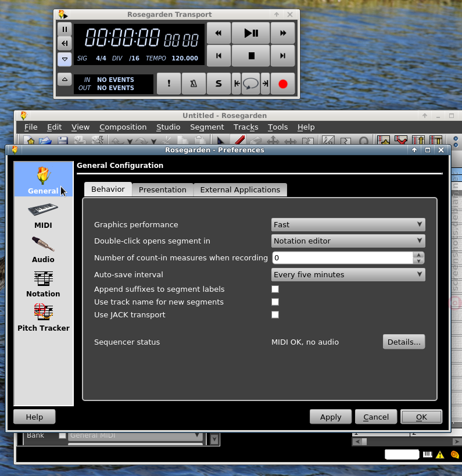
Task: Click New document icon in main toolbar
Action: [x=30, y=141]
